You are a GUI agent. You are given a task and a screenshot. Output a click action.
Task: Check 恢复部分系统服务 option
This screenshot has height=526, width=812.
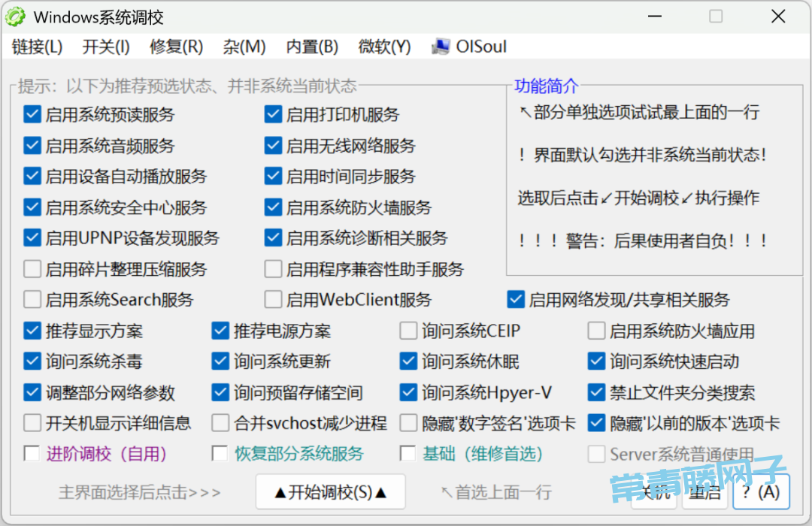pos(220,454)
